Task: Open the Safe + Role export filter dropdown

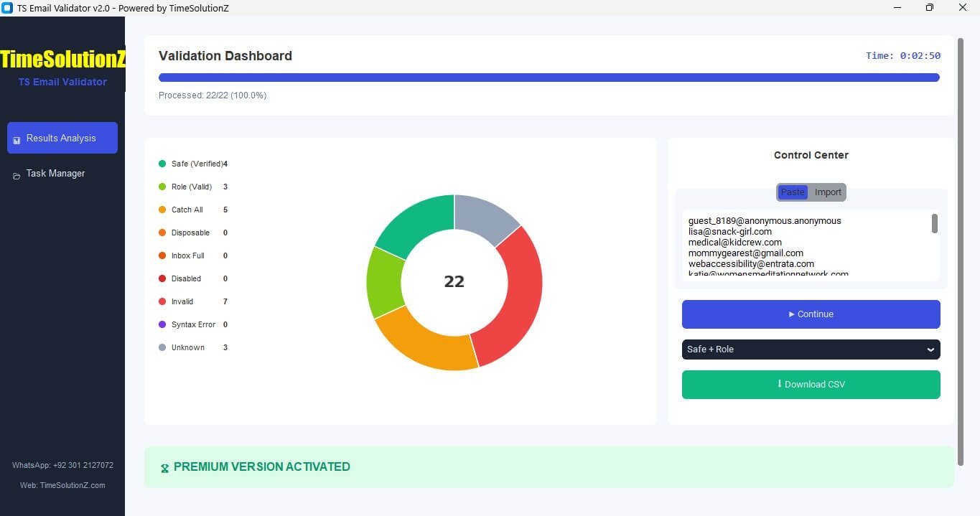Action: (811, 350)
